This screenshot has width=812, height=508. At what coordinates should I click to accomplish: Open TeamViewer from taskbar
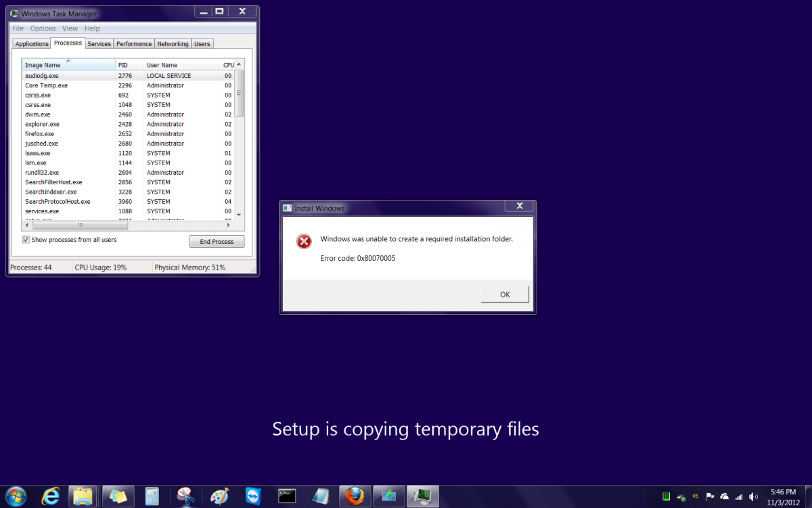pyautogui.click(x=253, y=496)
